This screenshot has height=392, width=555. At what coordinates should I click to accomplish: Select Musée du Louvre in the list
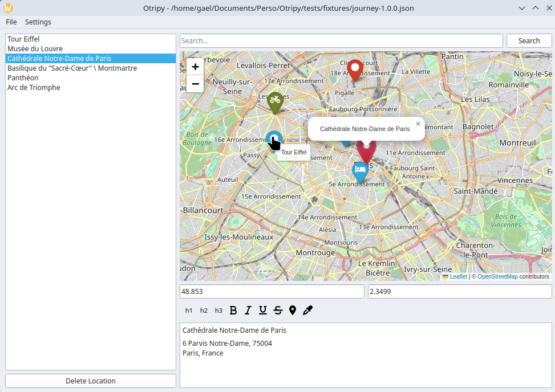pos(91,49)
